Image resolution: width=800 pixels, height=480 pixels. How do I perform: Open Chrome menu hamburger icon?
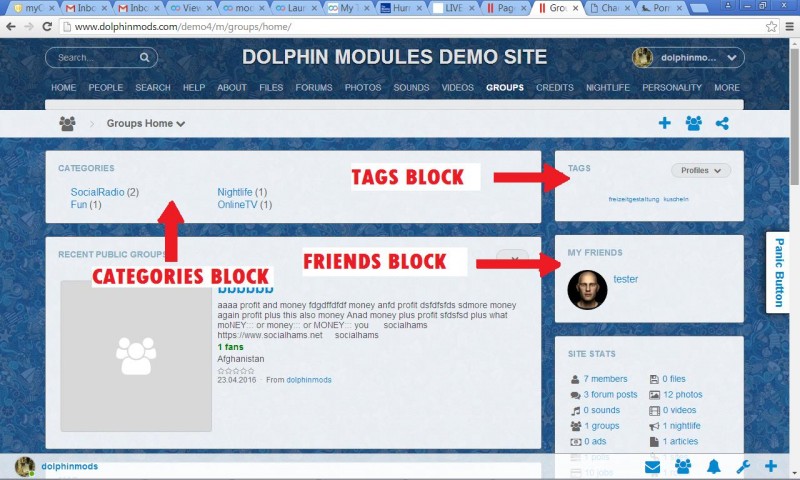tap(789, 27)
